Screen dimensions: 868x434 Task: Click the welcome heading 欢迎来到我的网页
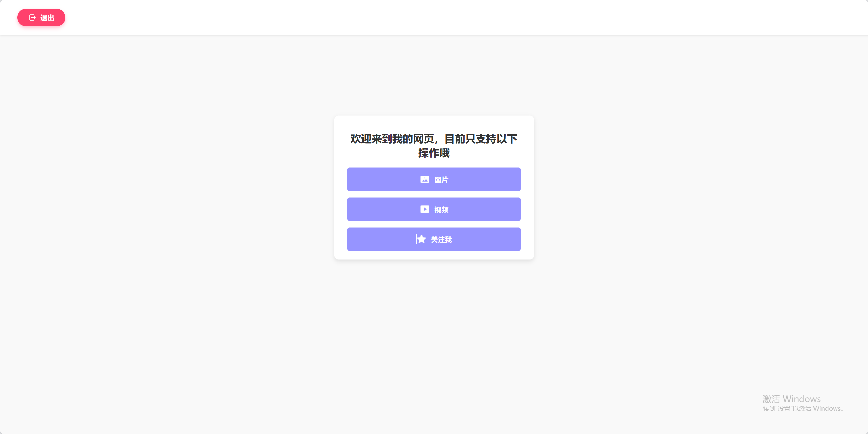(x=392, y=139)
